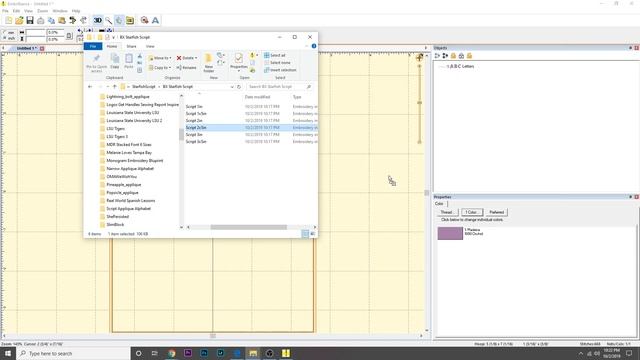
Task: Click the Open folder icon in Embrilliance toolbar
Action: [19, 20]
